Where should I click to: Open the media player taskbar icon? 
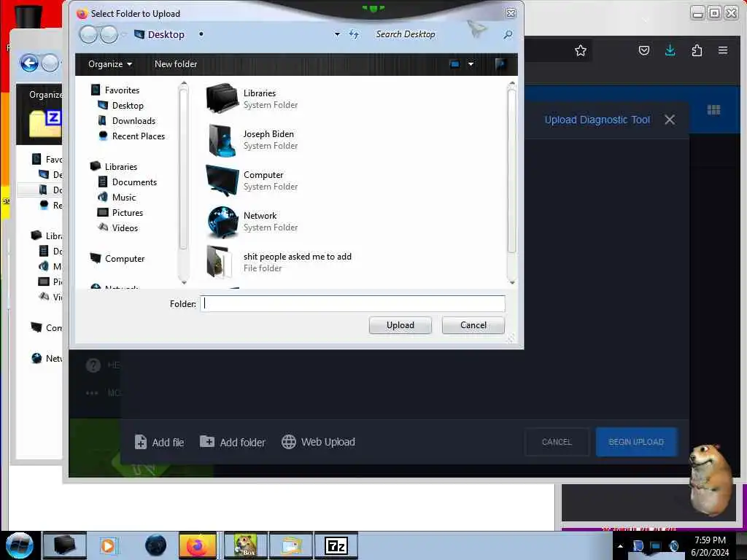[x=108, y=545]
